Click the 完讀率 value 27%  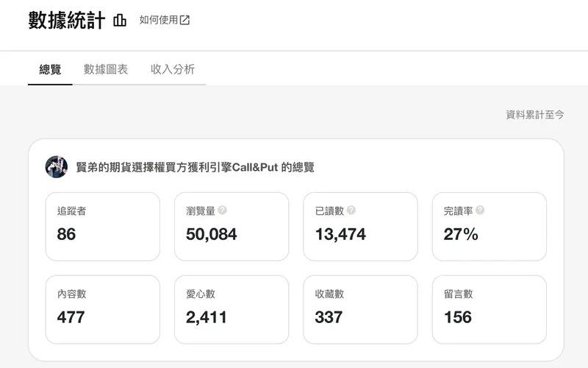click(461, 234)
